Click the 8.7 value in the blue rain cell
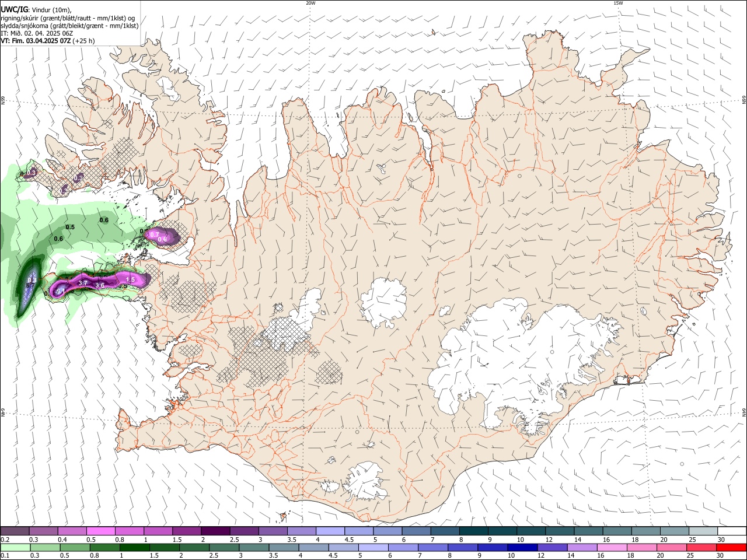The image size is (747, 560). [30, 286]
